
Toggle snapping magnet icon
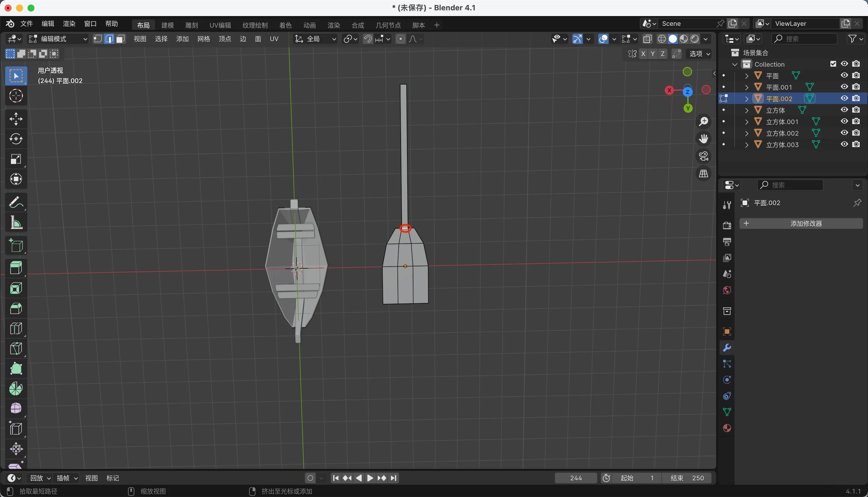coord(368,39)
